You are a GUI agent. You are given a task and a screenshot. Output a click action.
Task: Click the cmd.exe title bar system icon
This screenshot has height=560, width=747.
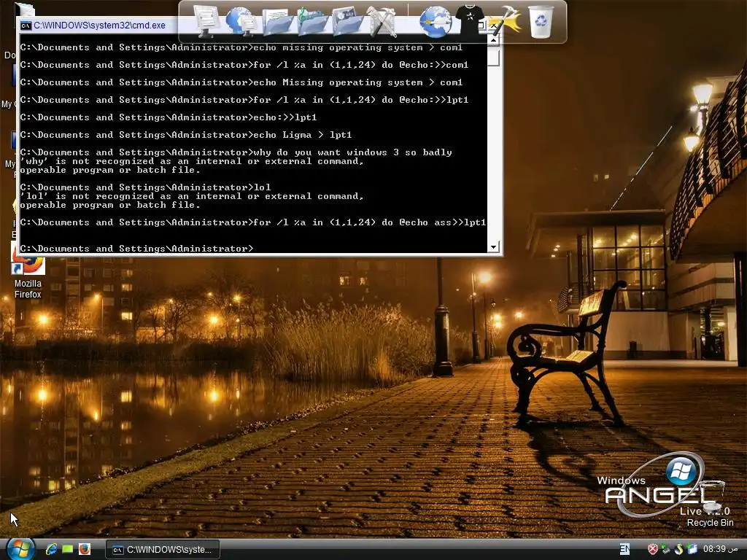point(26,26)
